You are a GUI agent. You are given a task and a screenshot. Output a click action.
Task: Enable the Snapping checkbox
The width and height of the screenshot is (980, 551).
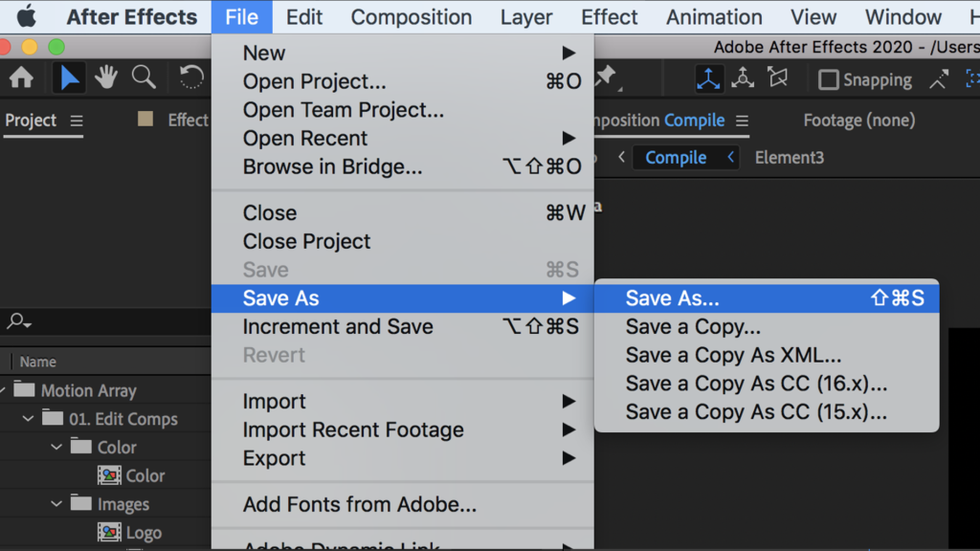(829, 80)
